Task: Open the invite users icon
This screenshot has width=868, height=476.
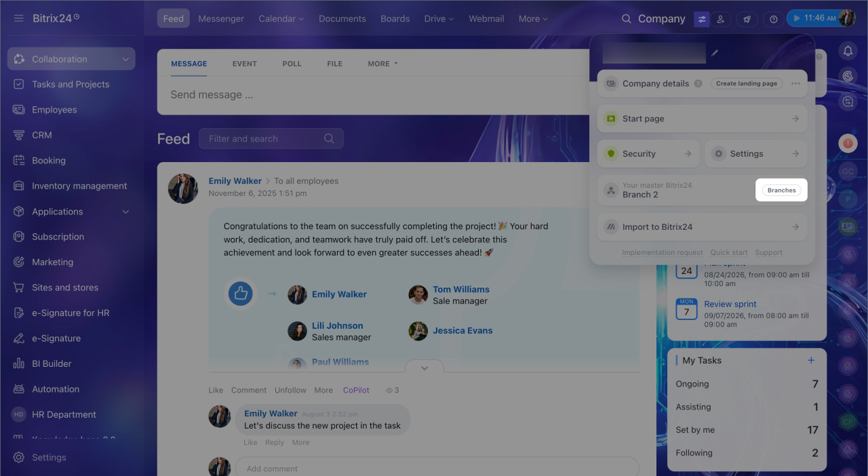Action: 721,19
